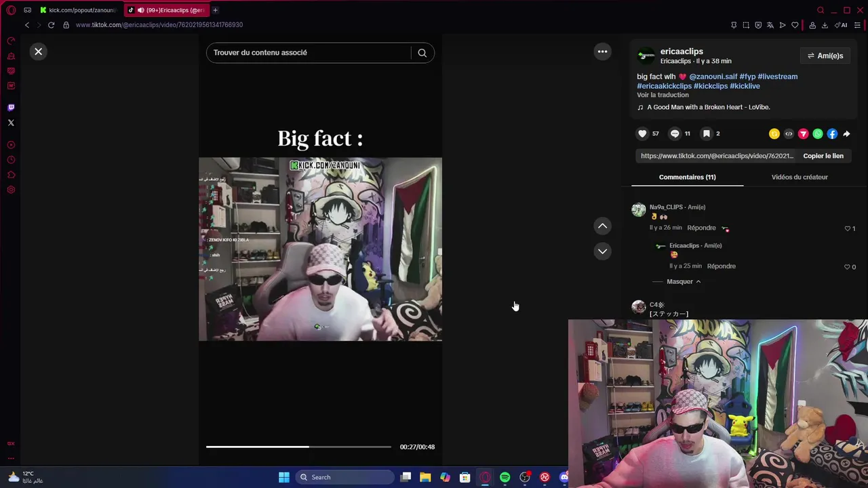Go to the next video with down chevron
868x488 pixels.
point(602,251)
